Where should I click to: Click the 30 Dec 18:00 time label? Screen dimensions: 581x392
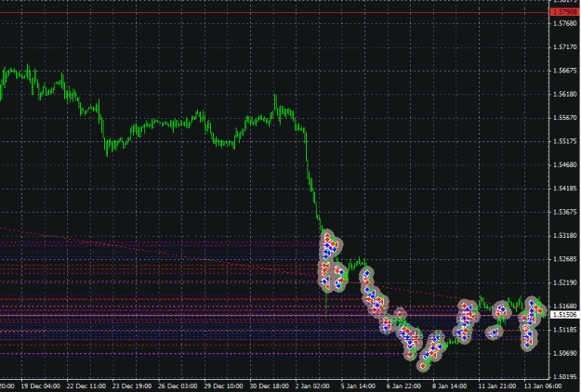269,385
